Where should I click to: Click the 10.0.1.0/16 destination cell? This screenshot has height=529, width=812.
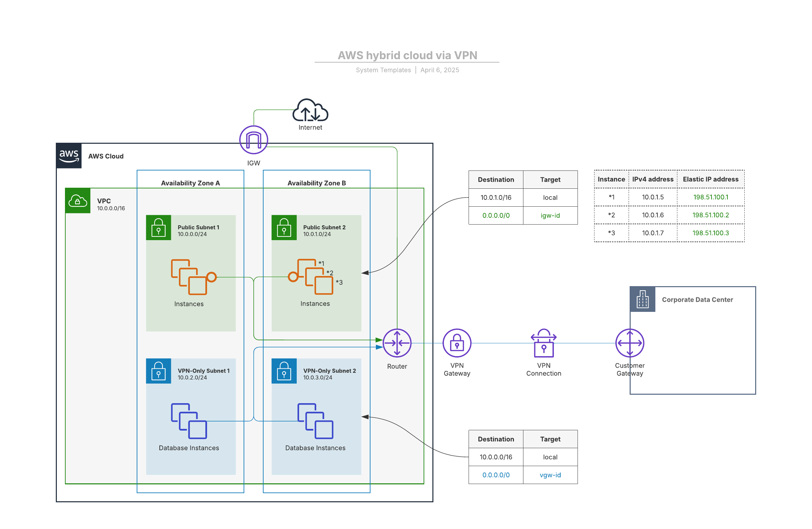pyautogui.click(x=496, y=198)
